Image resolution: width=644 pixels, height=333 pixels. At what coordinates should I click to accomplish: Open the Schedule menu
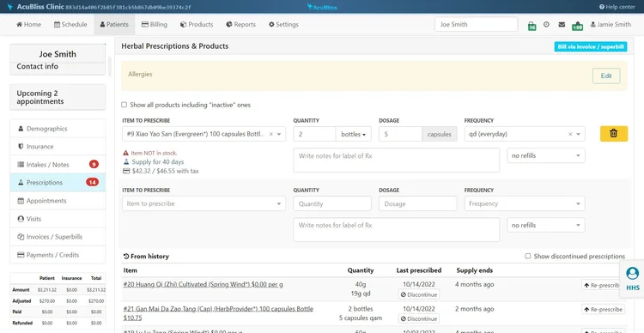[70, 24]
